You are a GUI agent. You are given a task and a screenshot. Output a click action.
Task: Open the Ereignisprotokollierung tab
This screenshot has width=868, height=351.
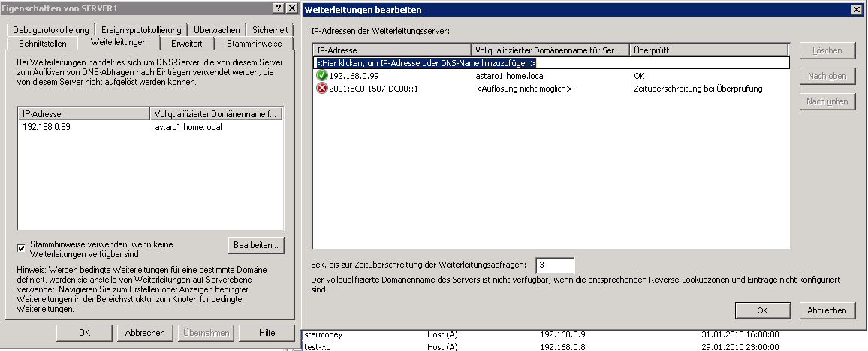[141, 30]
